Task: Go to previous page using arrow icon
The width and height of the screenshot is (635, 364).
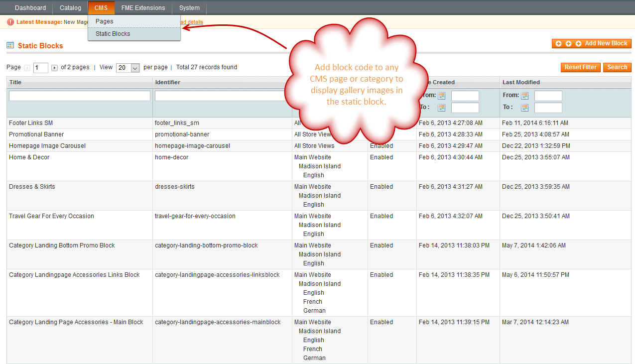Action: click(27, 68)
